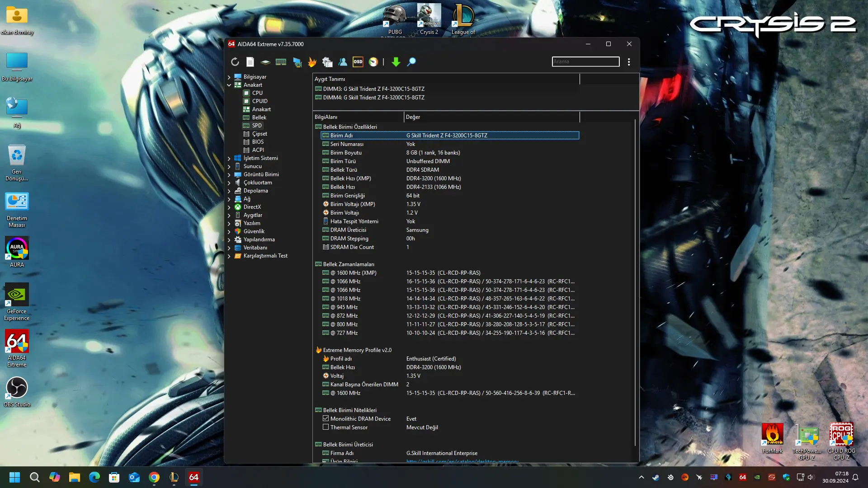Click the Refresh toolbar icon in AIDA64
Image resolution: width=868 pixels, height=488 pixels.
coord(235,62)
